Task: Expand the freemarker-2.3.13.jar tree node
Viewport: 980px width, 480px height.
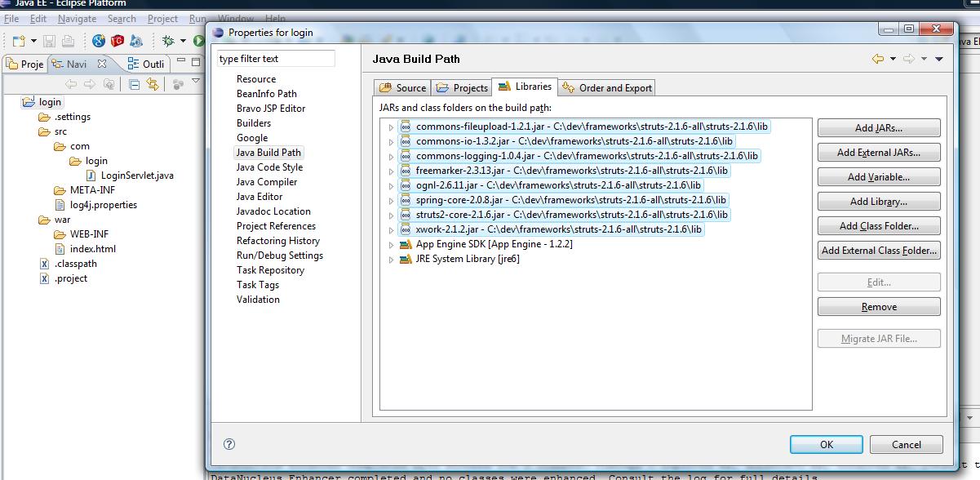Action: pos(392,171)
